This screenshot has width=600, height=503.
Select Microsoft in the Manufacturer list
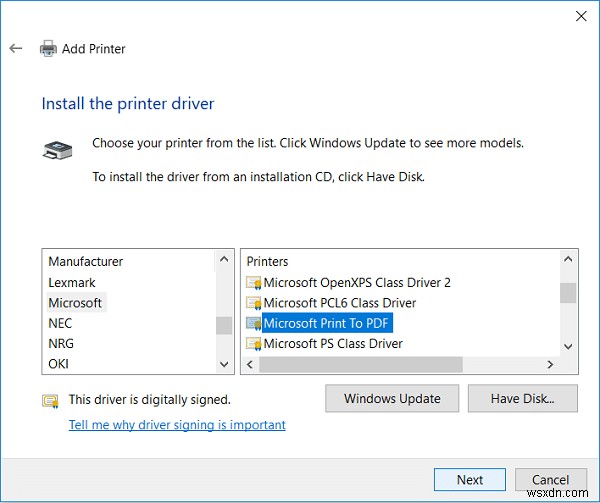75,303
